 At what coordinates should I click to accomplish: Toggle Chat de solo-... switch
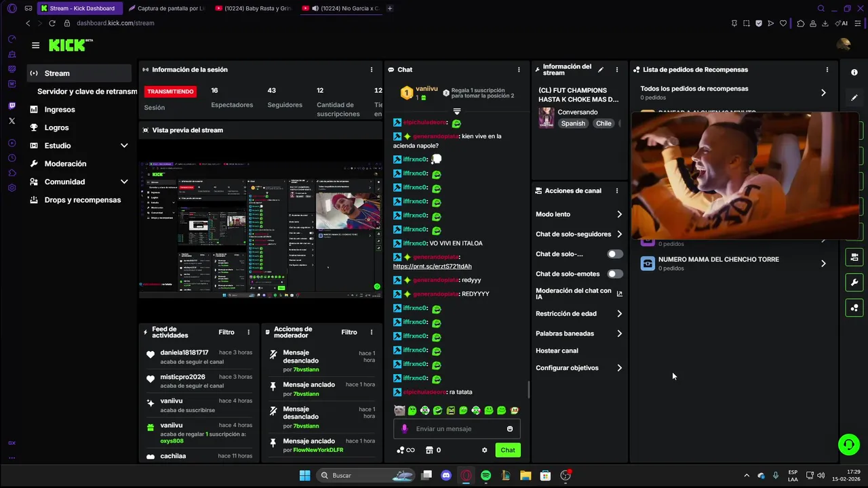pos(615,254)
